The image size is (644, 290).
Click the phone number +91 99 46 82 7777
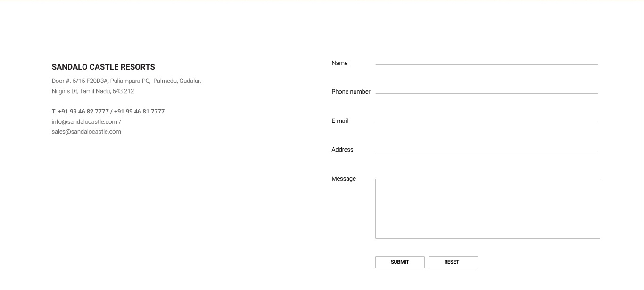pyautogui.click(x=83, y=112)
